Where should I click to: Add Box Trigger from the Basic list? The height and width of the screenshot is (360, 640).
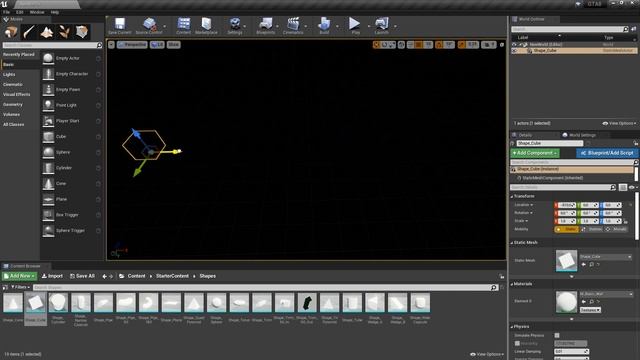click(71, 215)
